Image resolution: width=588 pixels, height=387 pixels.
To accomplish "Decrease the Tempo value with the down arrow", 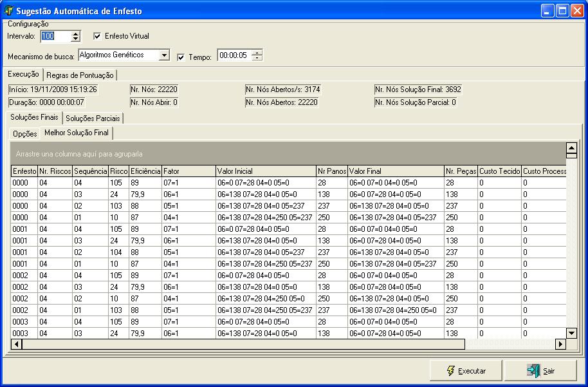I will [257, 59].
